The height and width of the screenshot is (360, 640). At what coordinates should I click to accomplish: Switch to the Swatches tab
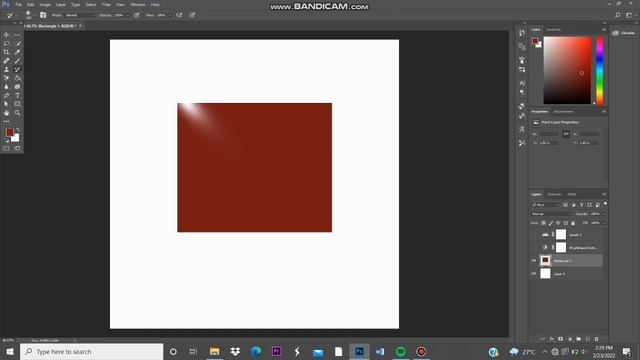[553, 30]
